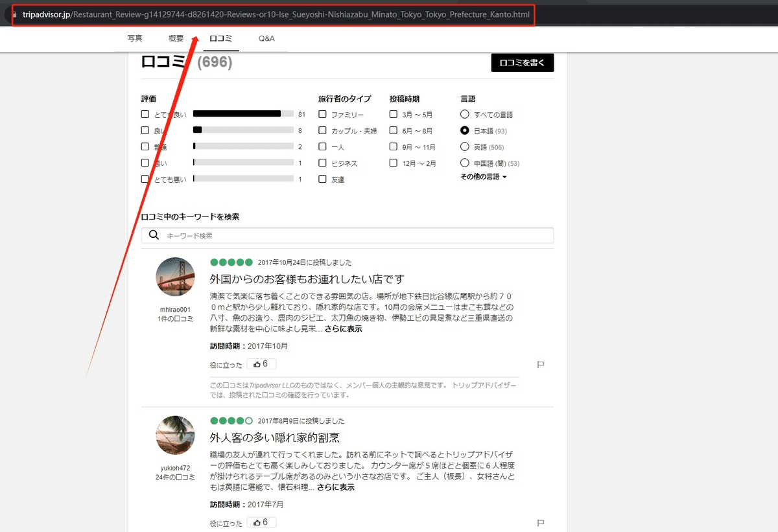Image resolution: width=778 pixels, height=532 pixels.
Task: Click the five-bubble rating on mhirao001 review
Action: point(231,262)
